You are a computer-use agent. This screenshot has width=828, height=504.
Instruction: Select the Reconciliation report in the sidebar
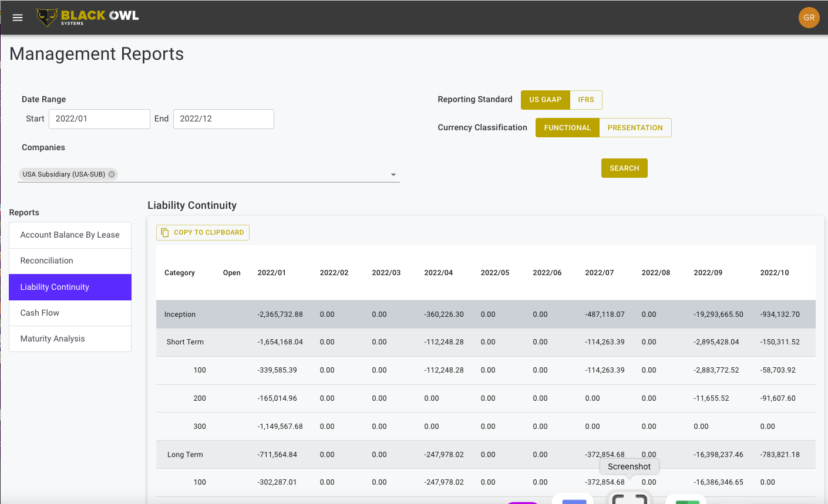(70, 261)
